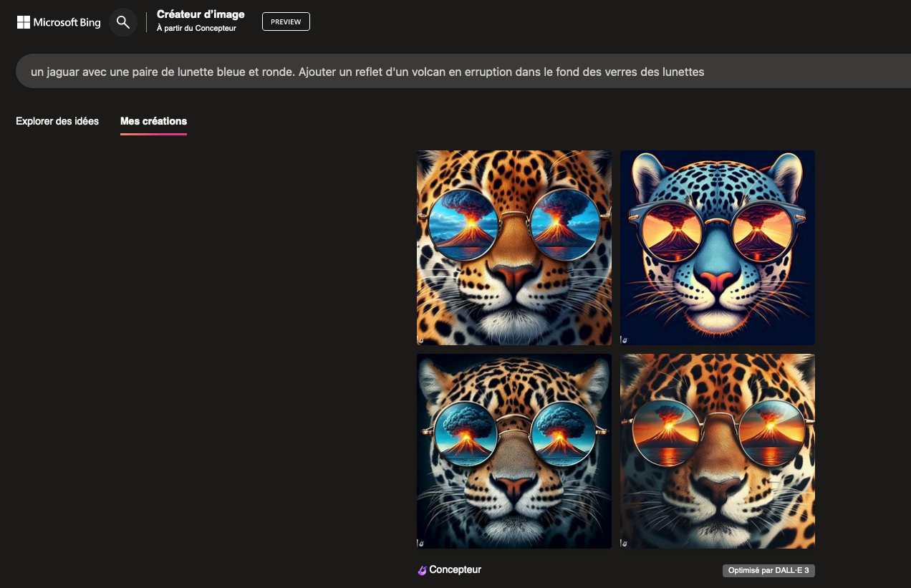The width and height of the screenshot is (911, 588).
Task: Open the Microsoft Bing text link
Action: click(x=67, y=22)
